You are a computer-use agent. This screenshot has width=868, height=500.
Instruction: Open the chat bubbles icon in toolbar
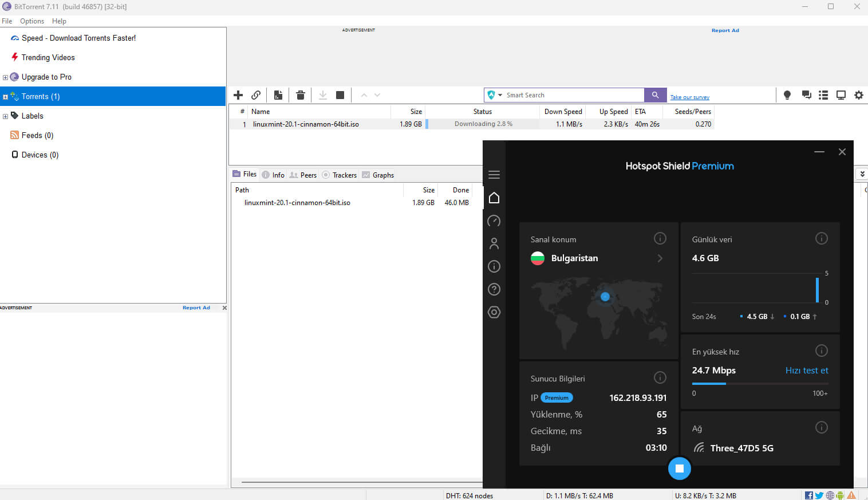click(x=806, y=95)
